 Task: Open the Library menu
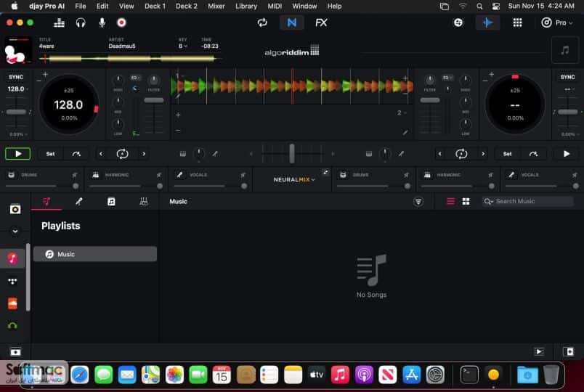click(246, 6)
